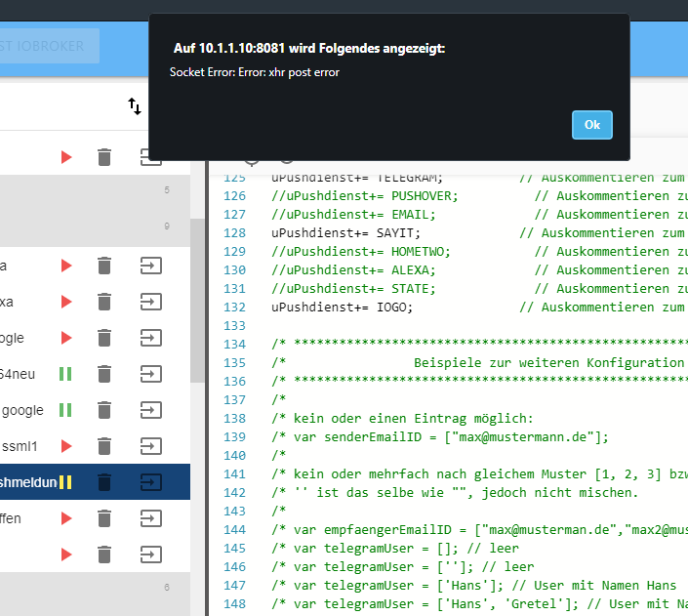Pause the running 64neu script
Viewport: 688px width, 616px height.
[x=66, y=374]
